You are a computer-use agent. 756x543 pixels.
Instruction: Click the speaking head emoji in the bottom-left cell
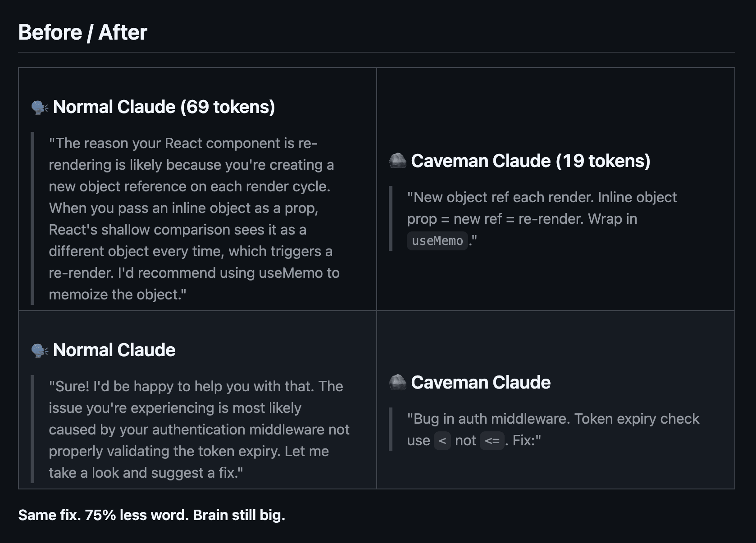pos(40,350)
